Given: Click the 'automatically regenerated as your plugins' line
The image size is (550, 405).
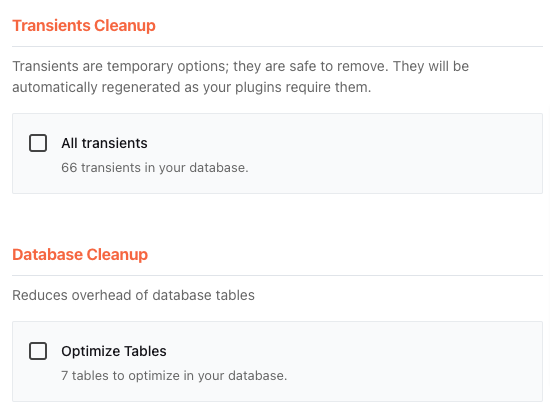Looking at the screenshot, I should 192,87.
